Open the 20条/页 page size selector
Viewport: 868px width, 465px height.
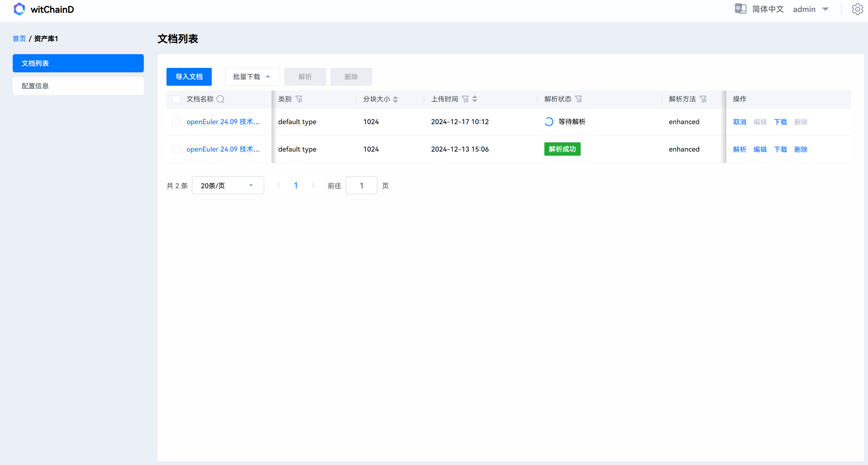(228, 186)
